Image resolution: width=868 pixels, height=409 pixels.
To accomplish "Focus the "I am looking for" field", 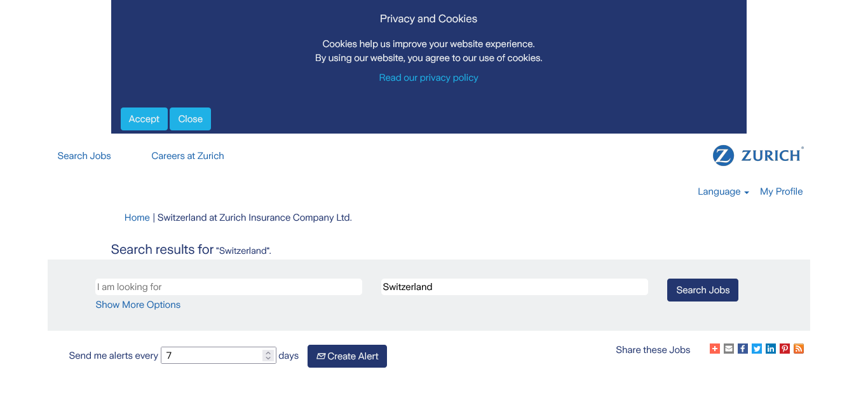I will coord(229,287).
